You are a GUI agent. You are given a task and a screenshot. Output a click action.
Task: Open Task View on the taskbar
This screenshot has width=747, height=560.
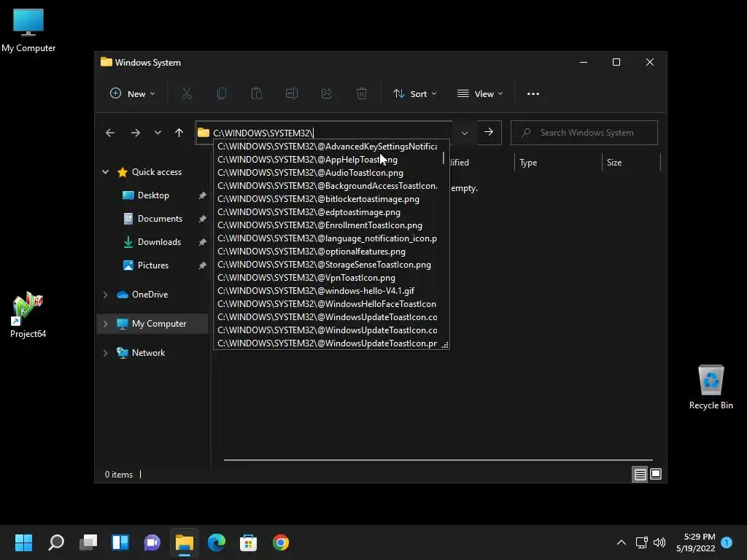coord(88,542)
